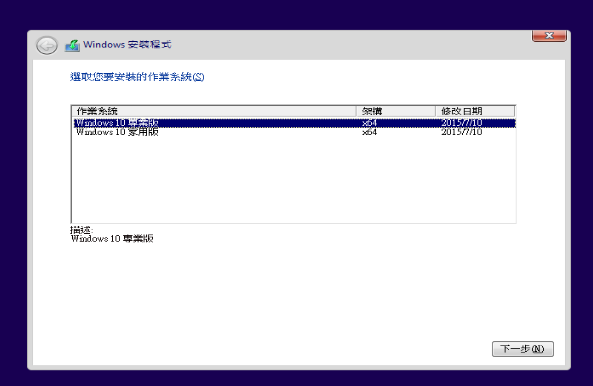
Task: Click the 下一步(N) button
Action: point(523,349)
